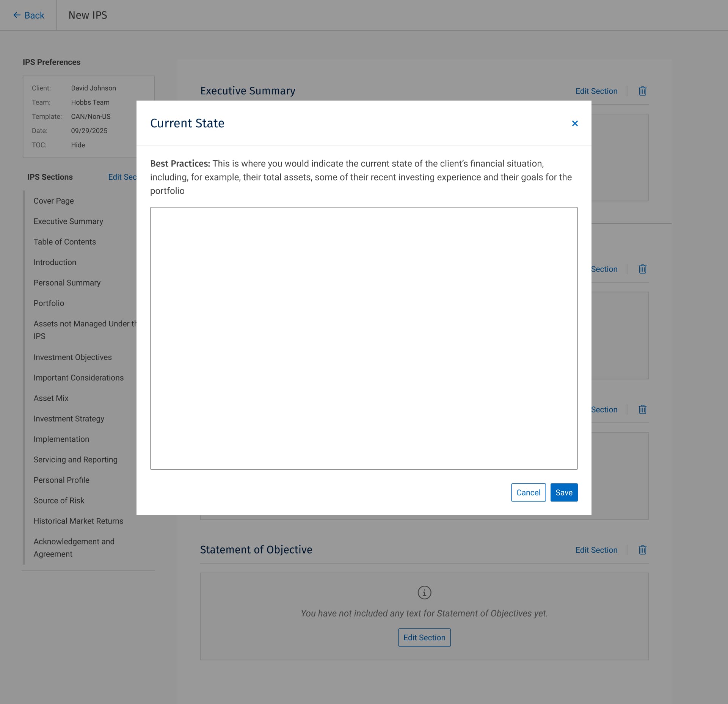This screenshot has height=704, width=728.
Task: Open Edit Section for Executive Summary
Action: coord(596,91)
